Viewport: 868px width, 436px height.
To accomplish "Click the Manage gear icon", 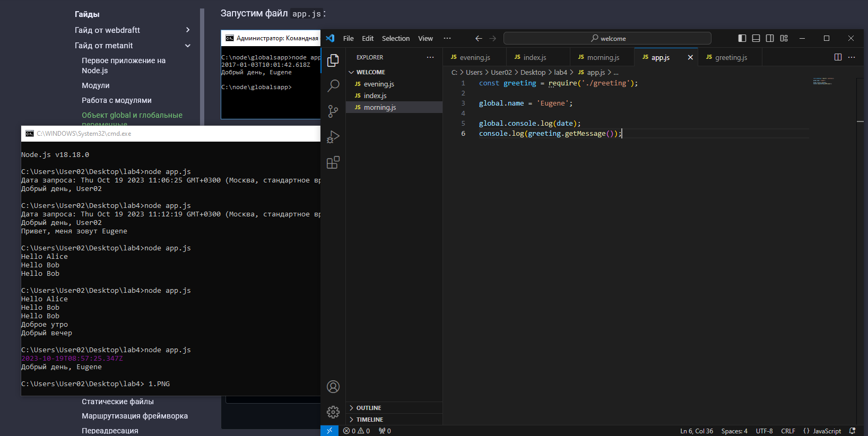I will coord(333,412).
